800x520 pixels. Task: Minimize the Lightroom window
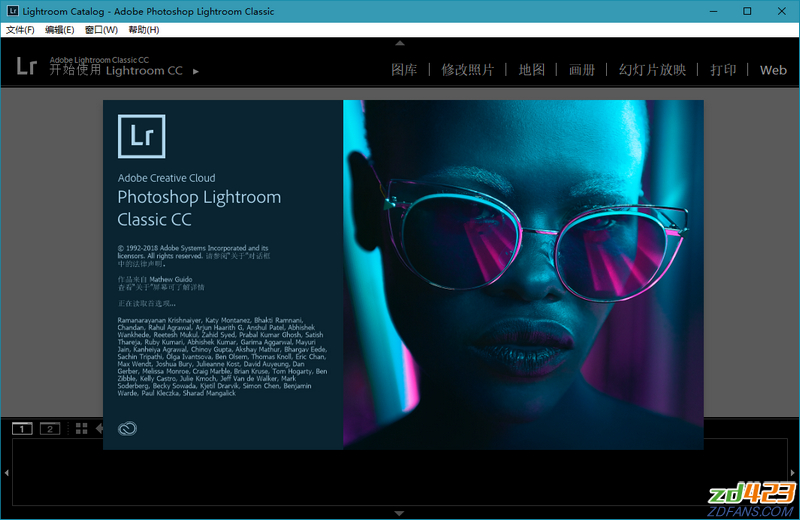714,11
